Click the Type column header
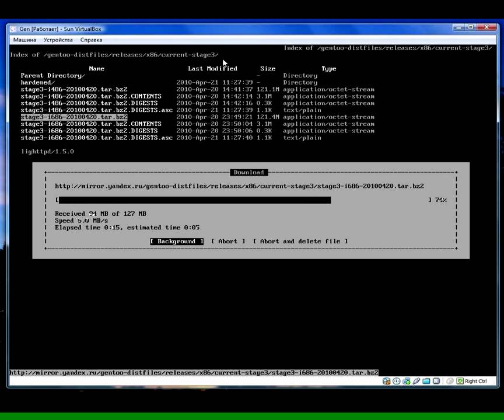 click(x=329, y=69)
